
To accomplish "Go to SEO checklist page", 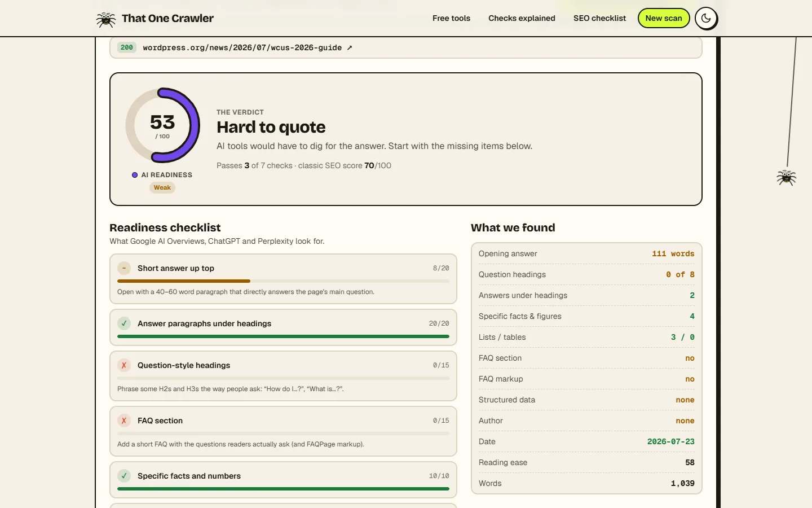I will pyautogui.click(x=599, y=19).
